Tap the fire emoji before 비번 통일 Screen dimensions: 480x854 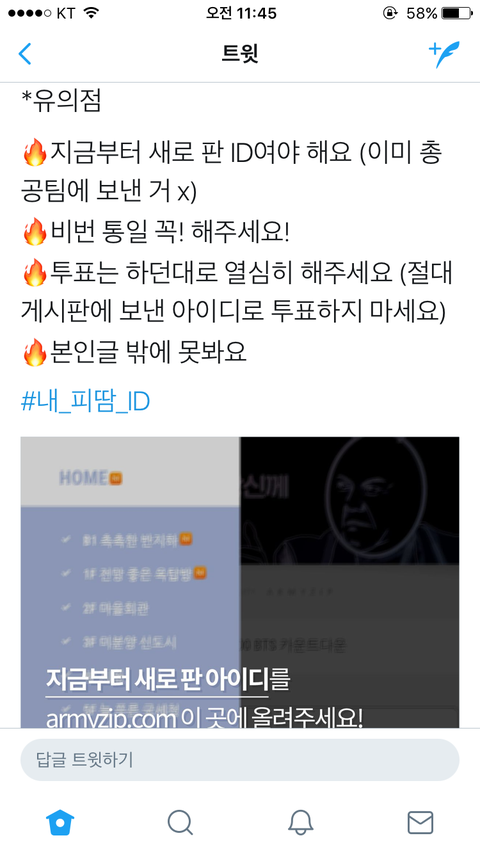click(35, 232)
